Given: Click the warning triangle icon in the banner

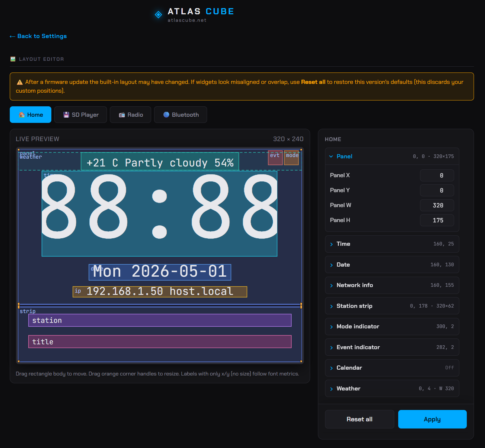Looking at the screenshot, I should [x=20, y=82].
